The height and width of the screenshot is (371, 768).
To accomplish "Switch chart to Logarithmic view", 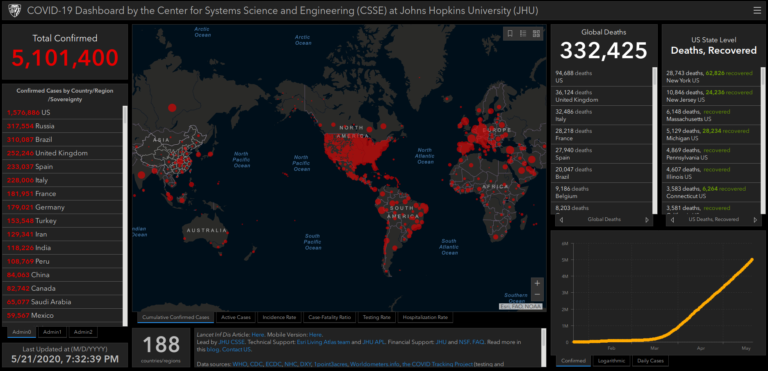I will click(x=611, y=361).
